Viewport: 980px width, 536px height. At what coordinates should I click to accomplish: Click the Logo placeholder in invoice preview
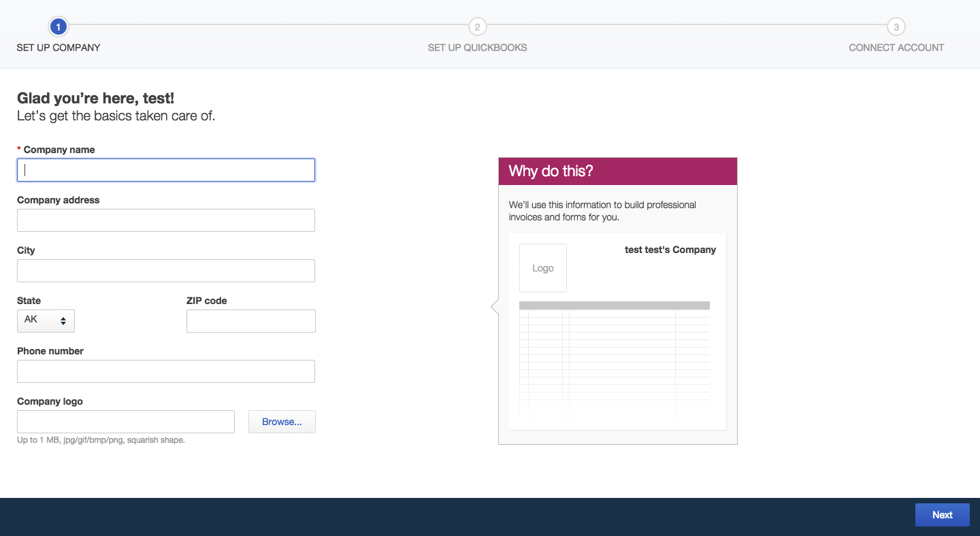tap(543, 268)
